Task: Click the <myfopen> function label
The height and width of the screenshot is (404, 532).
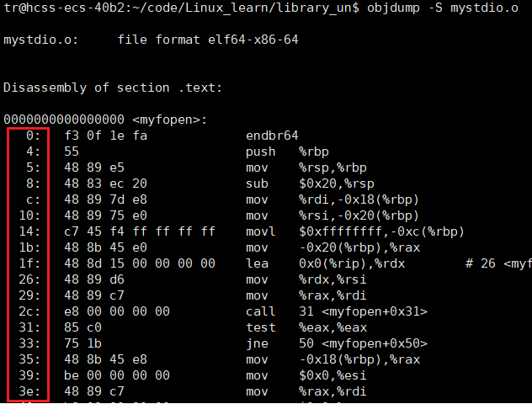Action: (x=170, y=120)
